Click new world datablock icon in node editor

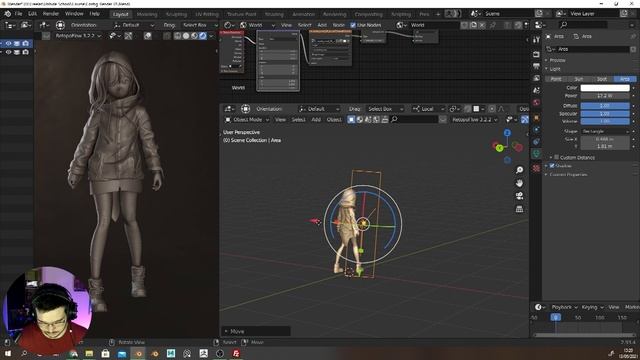tap(473, 25)
